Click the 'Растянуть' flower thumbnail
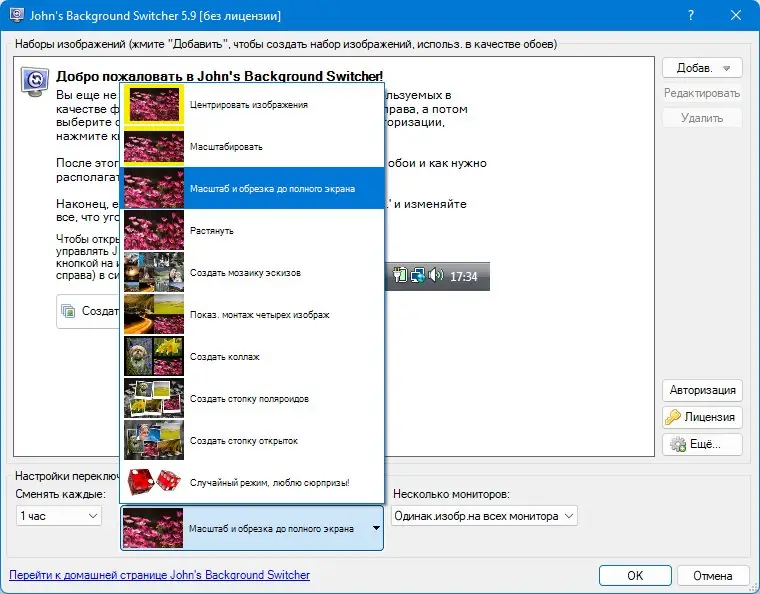This screenshot has width=760, height=594. [x=154, y=231]
